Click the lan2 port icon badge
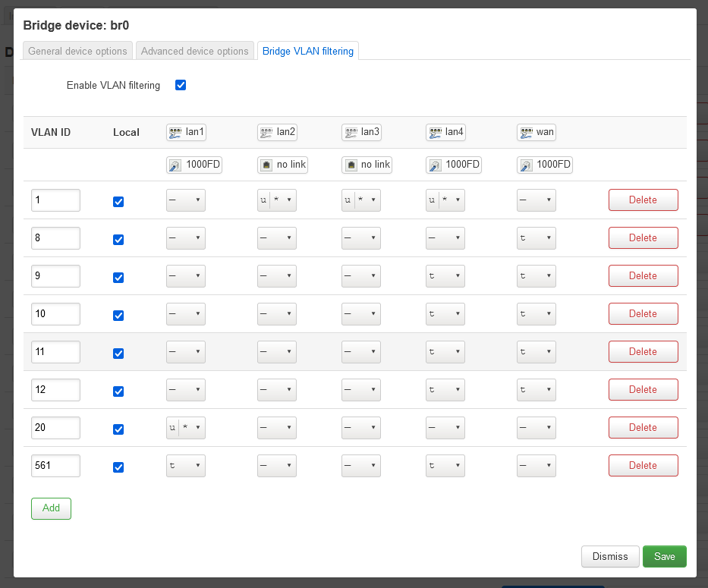Viewport: 708px width, 588px height. coord(277,132)
